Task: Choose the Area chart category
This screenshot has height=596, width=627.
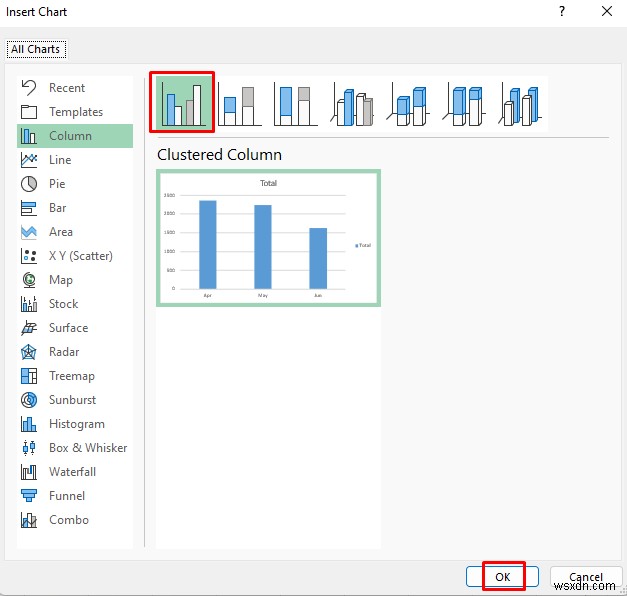Action: pos(75,232)
